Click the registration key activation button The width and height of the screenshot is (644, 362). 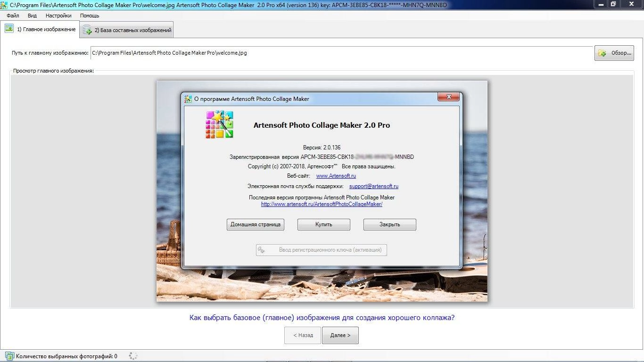point(322,250)
